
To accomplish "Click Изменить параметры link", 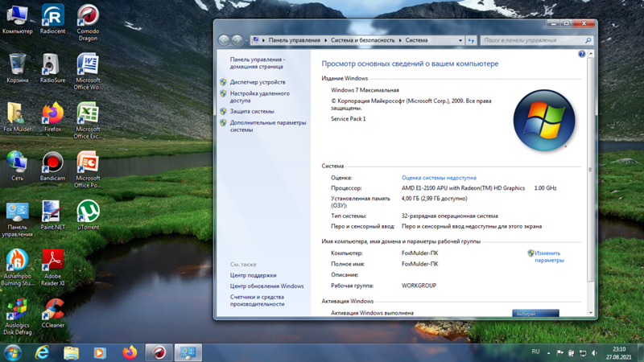I will [549, 257].
